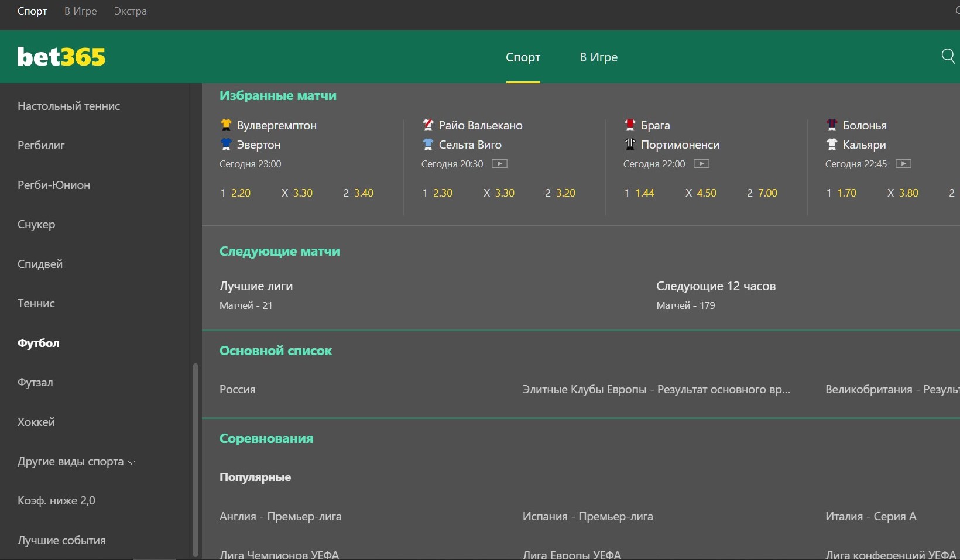The image size is (960, 560).
Task: Click the Райо Вальекано jersey icon
Action: point(428,125)
